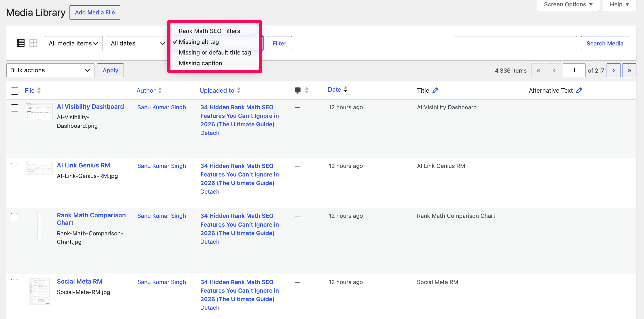The image size is (644, 319).
Task: Check the AI Visibility Dashboard row checkbox
Action: pos(15,108)
